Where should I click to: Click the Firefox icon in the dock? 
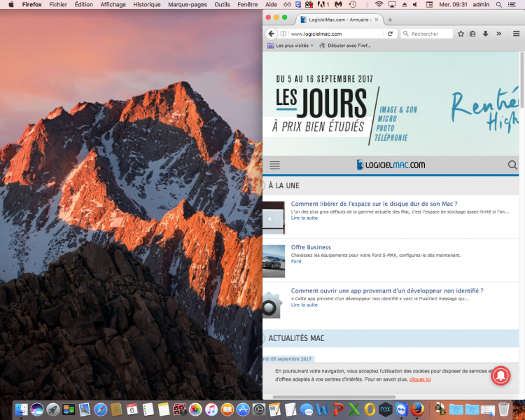click(417, 409)
